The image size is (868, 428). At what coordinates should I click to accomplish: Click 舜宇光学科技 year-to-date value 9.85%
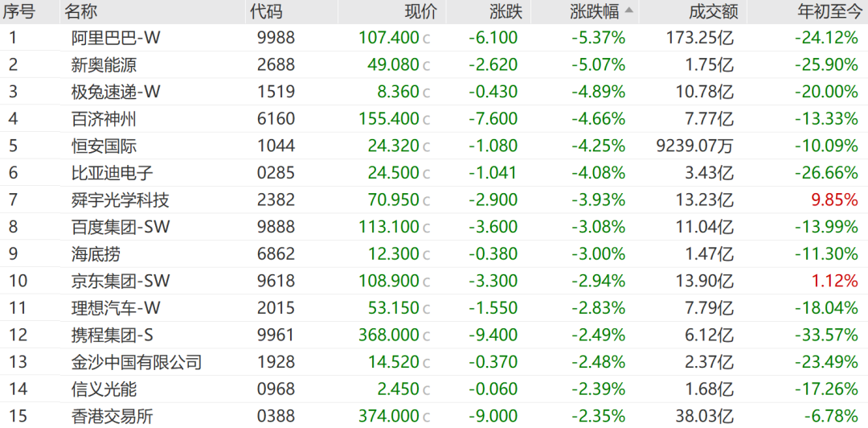click(834, 200)
